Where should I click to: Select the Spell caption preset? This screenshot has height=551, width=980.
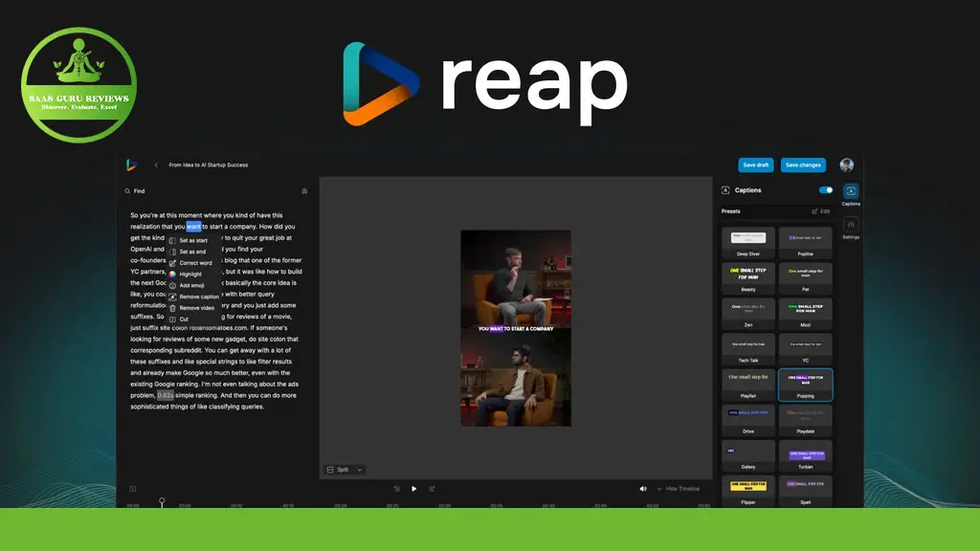pos(805,492)
